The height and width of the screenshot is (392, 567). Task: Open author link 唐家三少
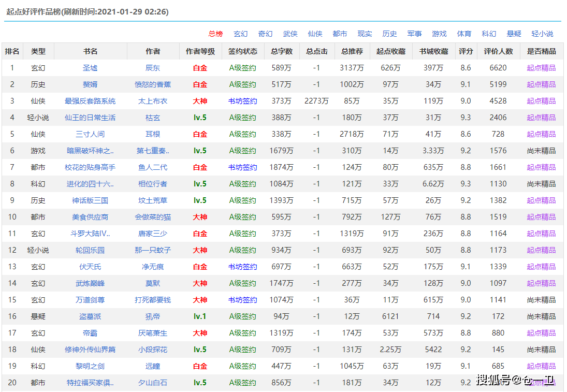[153, 234]
